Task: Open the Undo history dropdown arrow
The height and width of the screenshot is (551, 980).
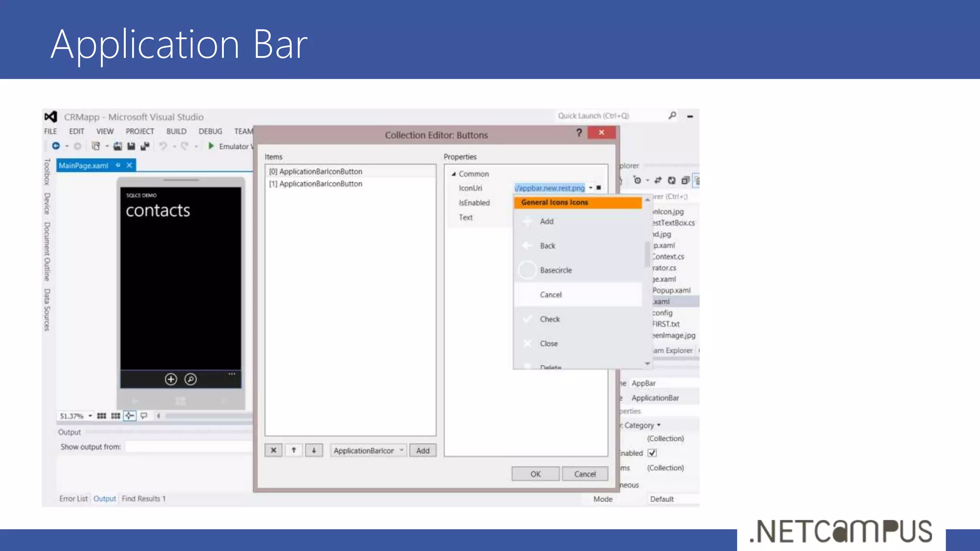Action: pos(174,146)
